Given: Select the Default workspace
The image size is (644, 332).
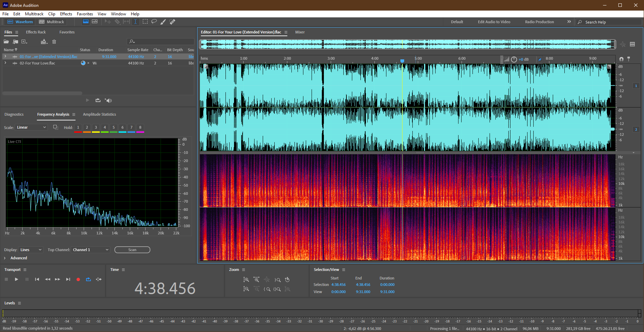Looking at the screenshot, I should point(457,22).
